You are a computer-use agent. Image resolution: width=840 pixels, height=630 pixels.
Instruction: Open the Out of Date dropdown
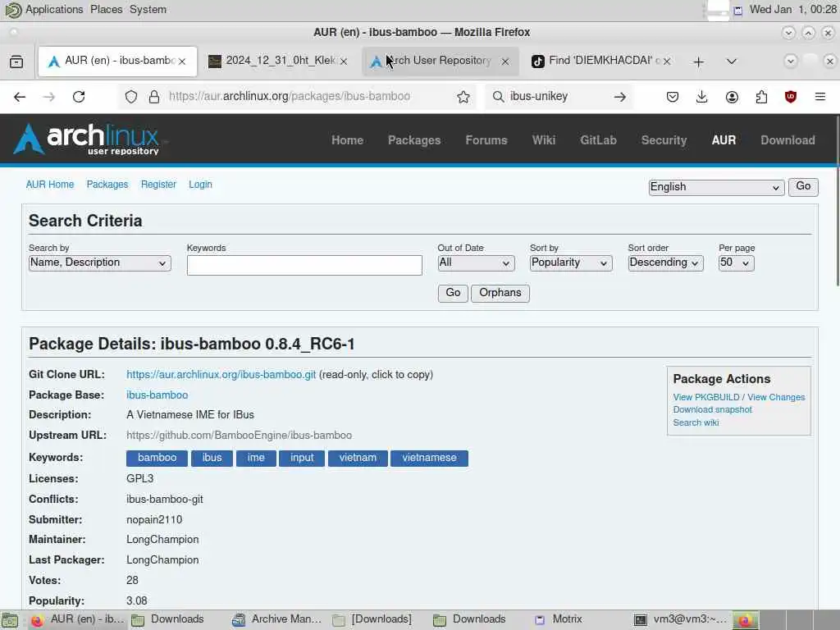pos(476,263)
